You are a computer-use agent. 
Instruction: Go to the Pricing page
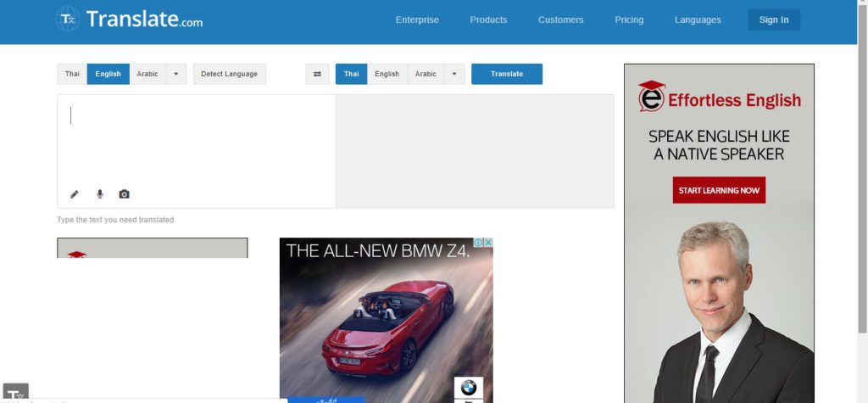pyautogui.click(x=629, y=20)
